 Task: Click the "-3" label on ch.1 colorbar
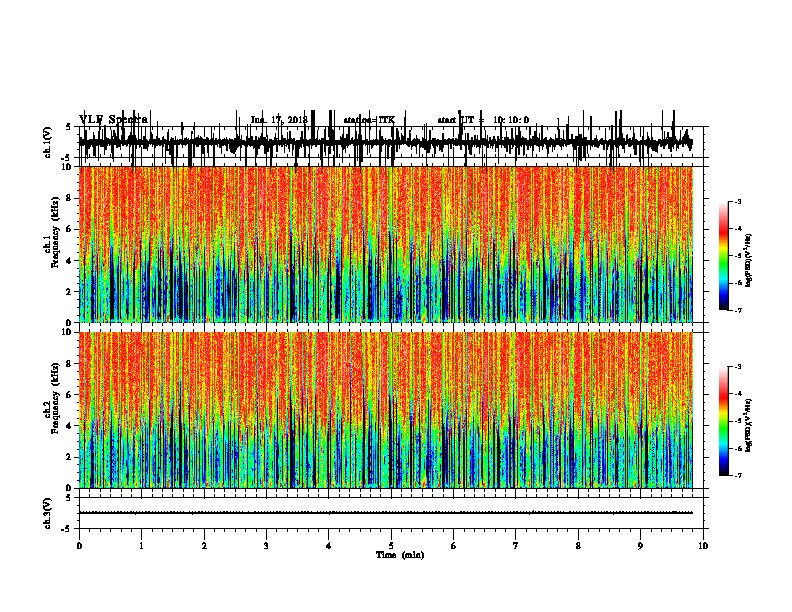click(x=738, y=201)
